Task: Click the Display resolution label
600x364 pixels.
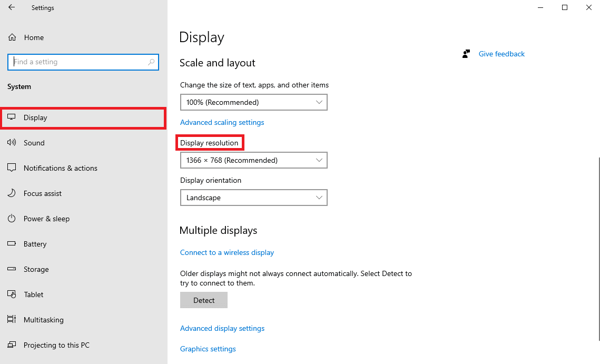Action: point(209,143)
